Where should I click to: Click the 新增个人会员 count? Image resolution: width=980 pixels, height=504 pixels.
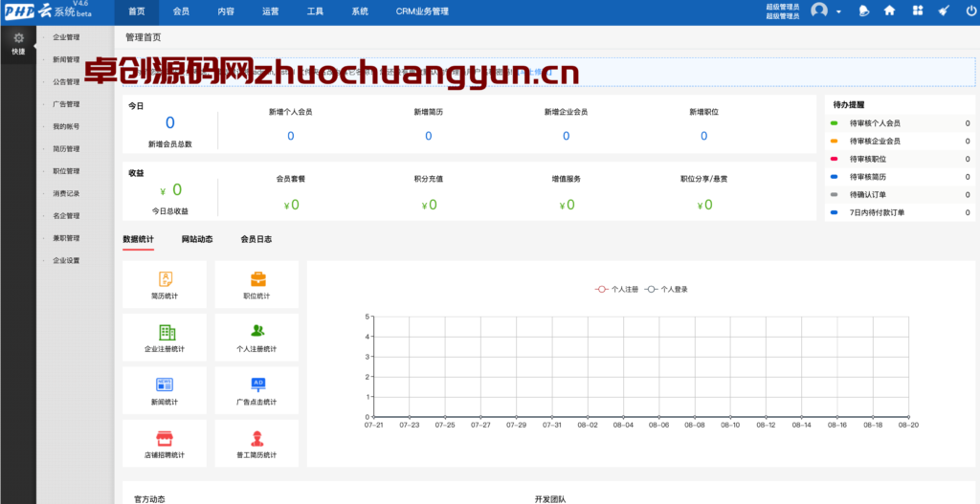coord(291,136)
